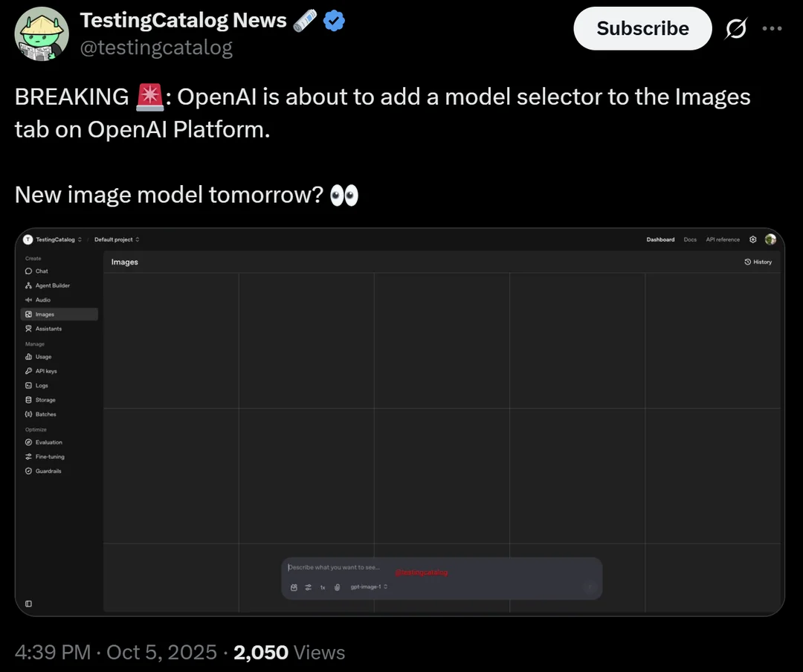Toggle the Grok icon beside Subscribe
This screenshot has width=803, height=672.
pos(735,29)
